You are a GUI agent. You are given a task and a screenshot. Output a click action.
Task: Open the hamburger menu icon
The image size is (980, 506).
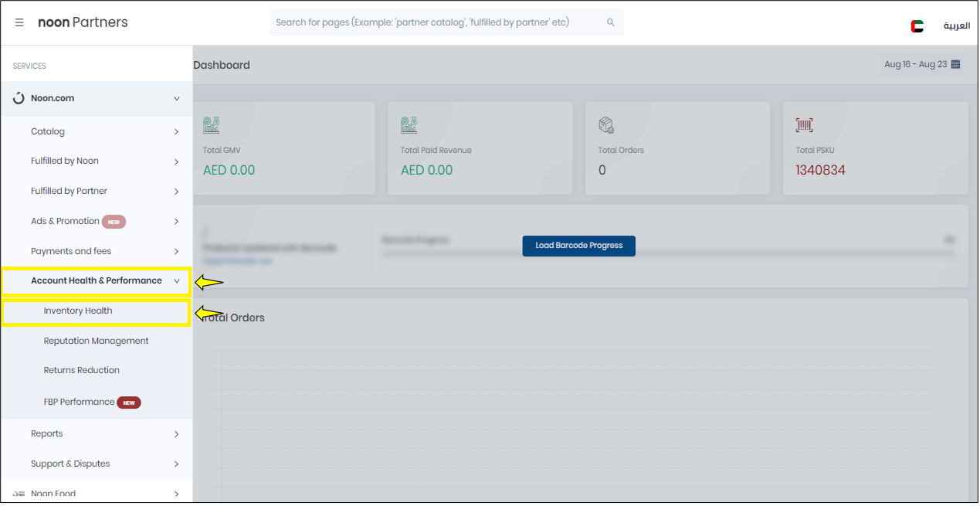pyautogui.click(x=19, y=22)
